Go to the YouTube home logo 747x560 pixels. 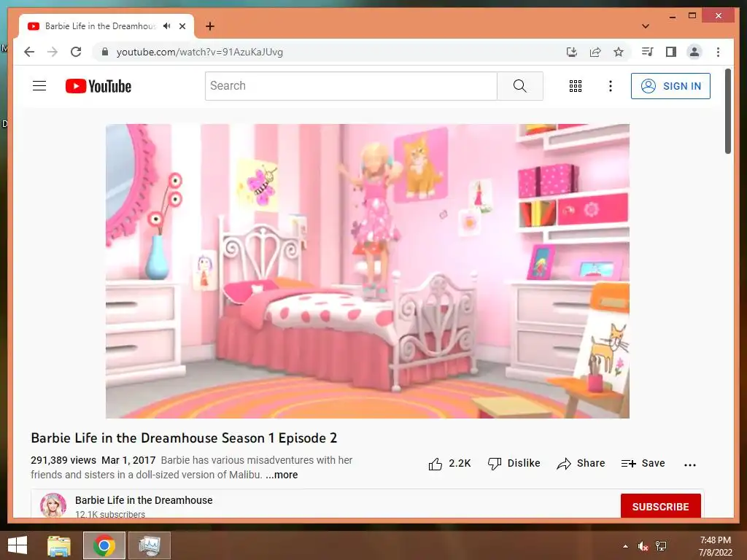pos(98,86)
